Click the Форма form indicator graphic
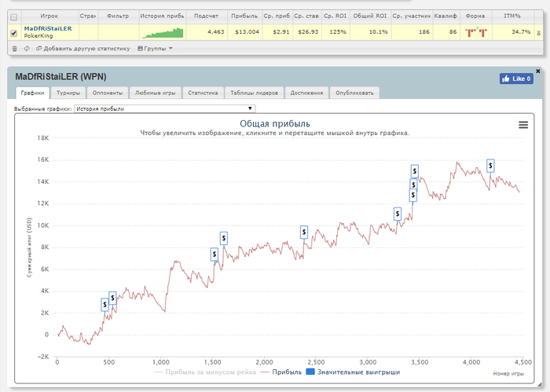Screen dimensions: 550x392 tap(476, 32)
